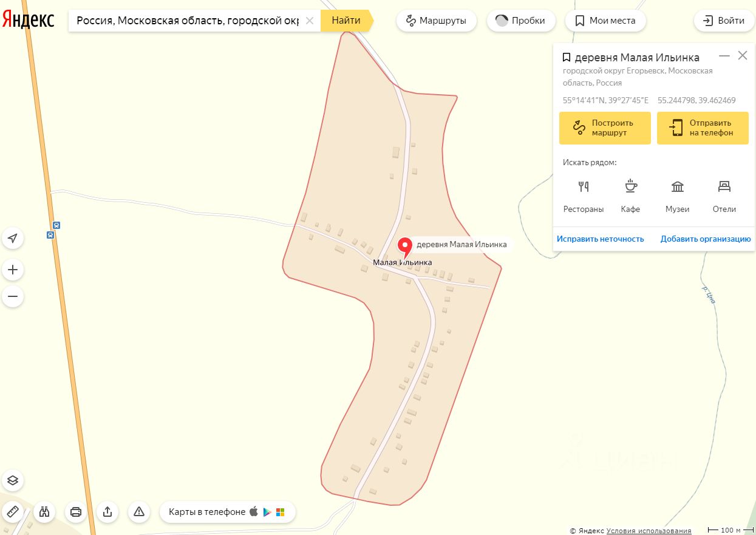Click the my location arrow icon

(13, 239)
